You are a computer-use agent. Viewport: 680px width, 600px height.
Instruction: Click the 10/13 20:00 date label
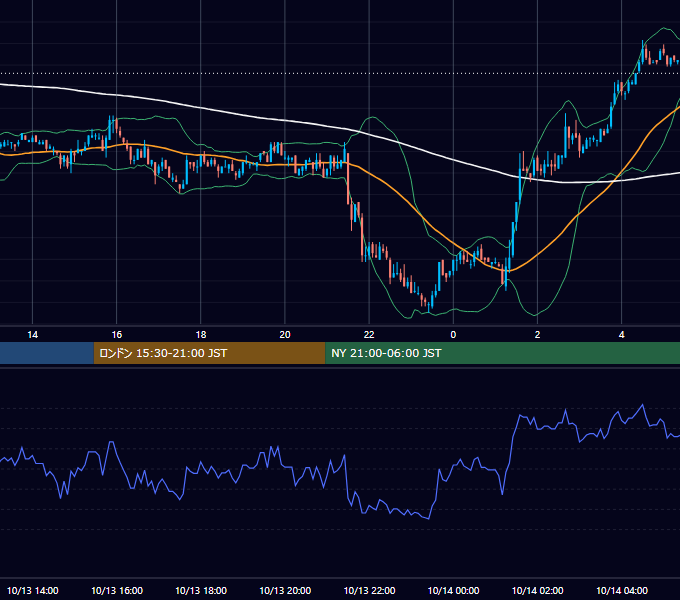coord(285,590)
